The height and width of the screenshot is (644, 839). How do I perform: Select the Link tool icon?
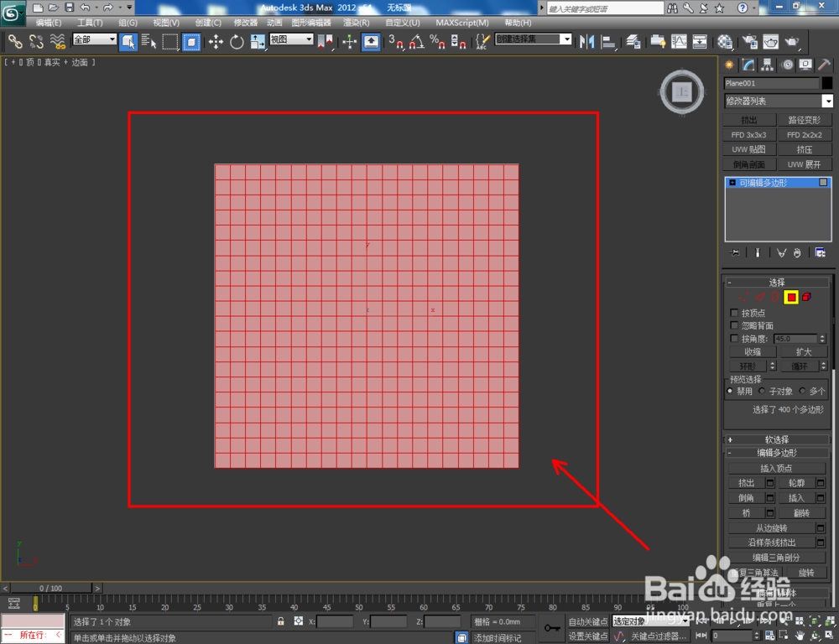tap(14, 41)
